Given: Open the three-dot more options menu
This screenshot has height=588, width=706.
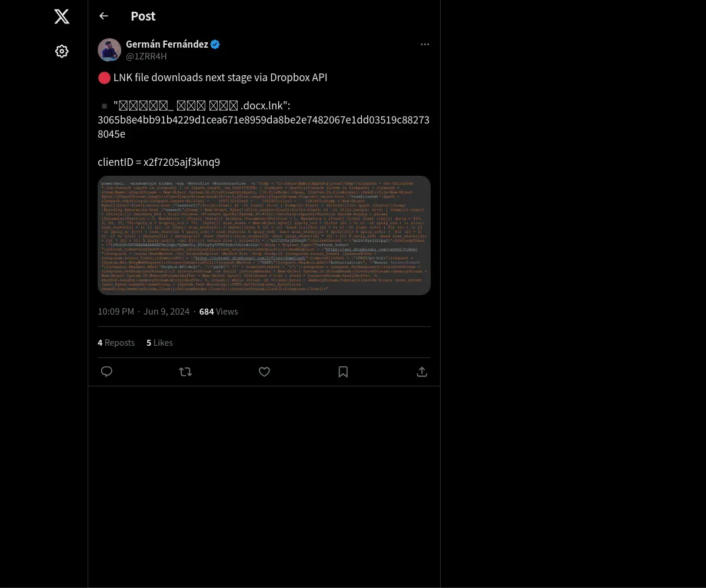Looking at the screenshot, I should 425,45.
